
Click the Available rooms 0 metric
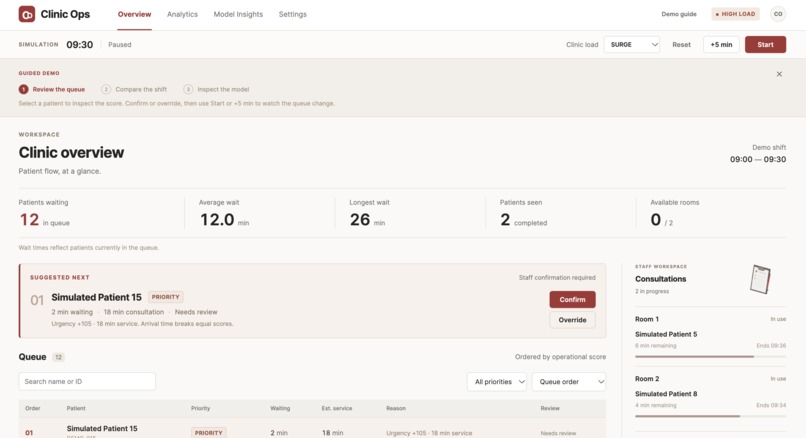(x=674, y=214)
